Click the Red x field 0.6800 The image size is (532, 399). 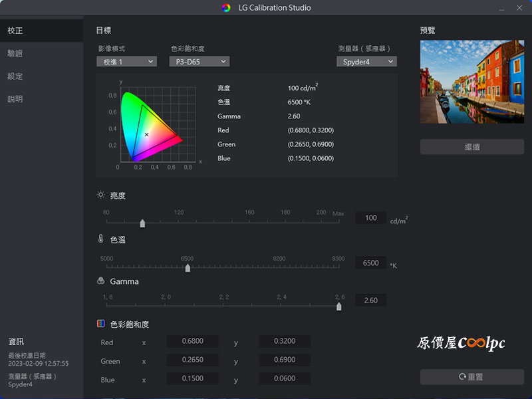click(193, 341)
